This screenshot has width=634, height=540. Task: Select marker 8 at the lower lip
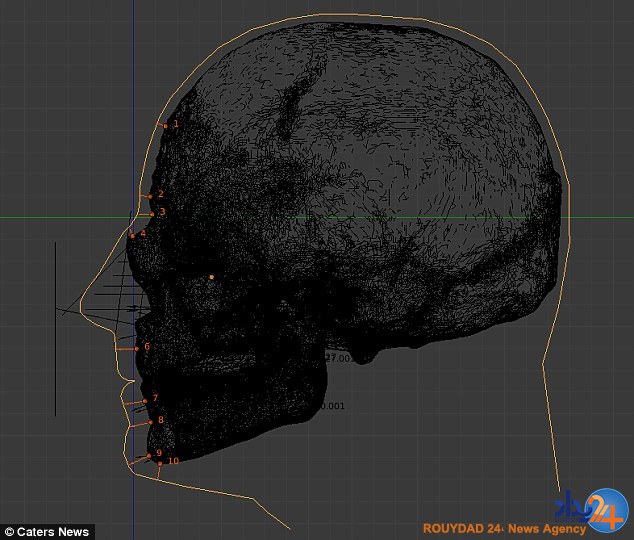click(149, 421)
